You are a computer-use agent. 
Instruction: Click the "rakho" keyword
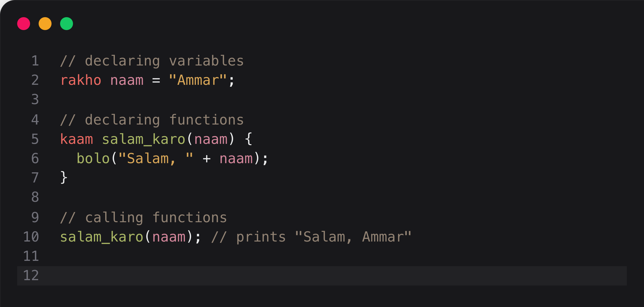point(81,81)
